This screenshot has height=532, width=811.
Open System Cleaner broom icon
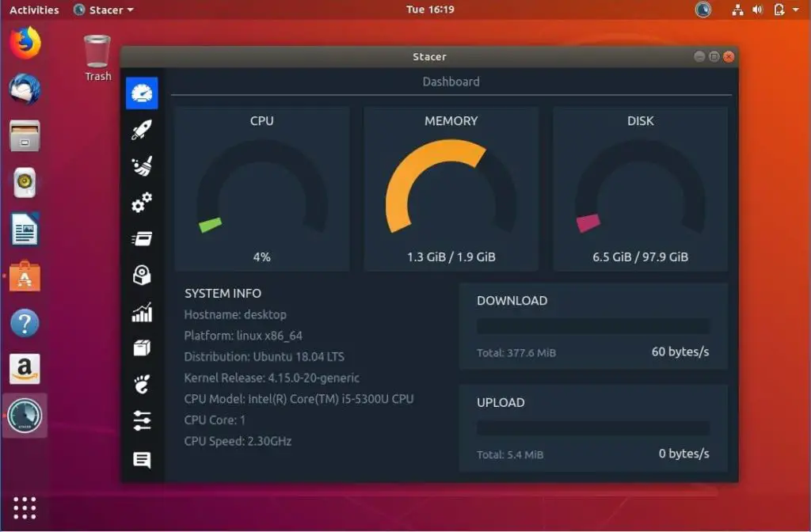[x=142, y=166]
